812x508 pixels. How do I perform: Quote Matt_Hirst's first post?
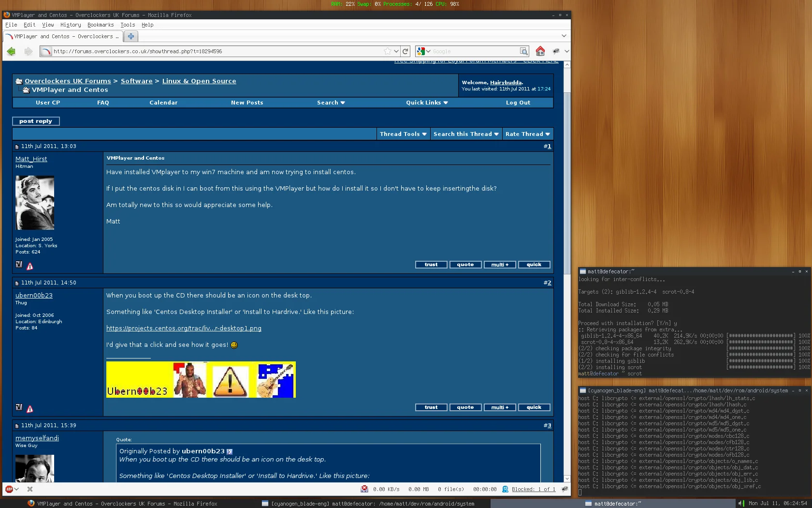click(x=465, y=265)
